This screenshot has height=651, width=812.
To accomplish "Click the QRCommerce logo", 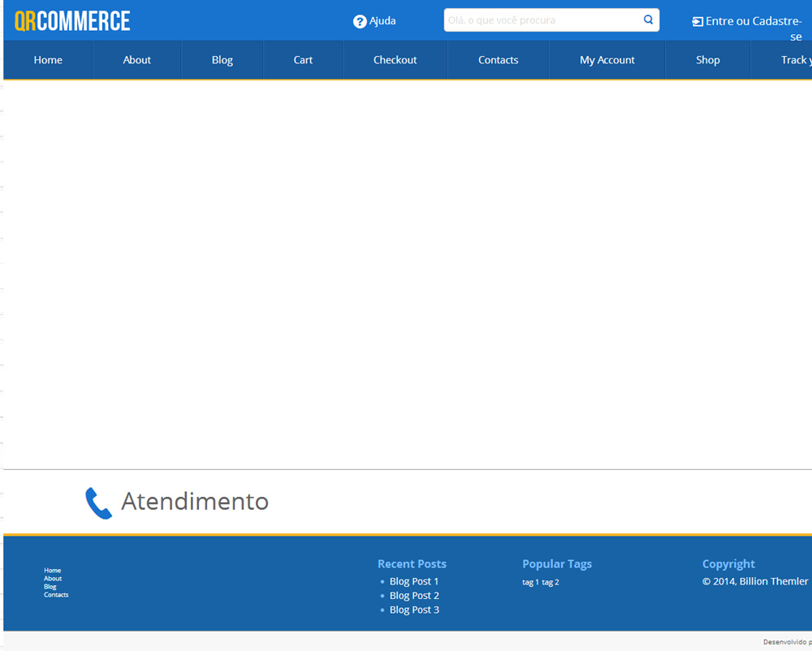I will [72, 21].
